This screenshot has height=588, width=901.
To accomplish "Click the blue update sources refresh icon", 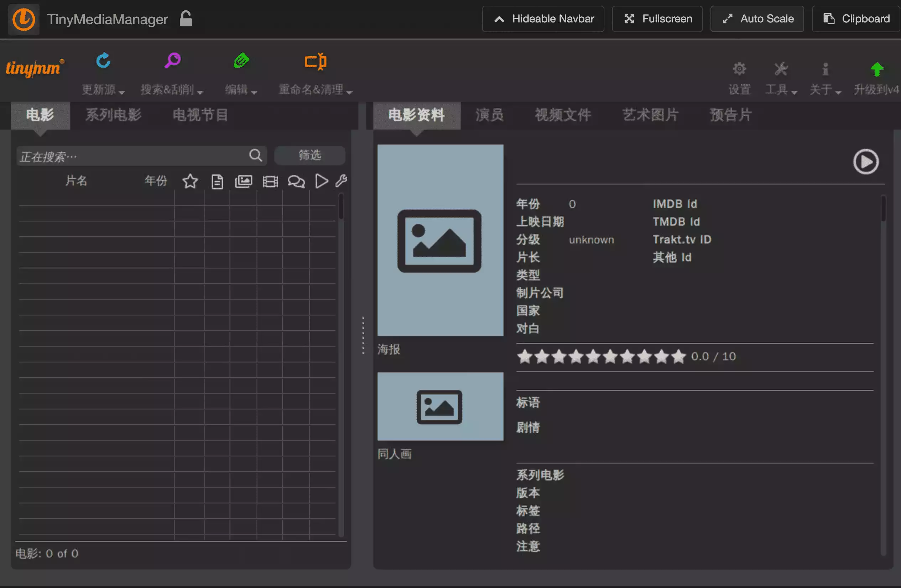I will tap(103, 61).
